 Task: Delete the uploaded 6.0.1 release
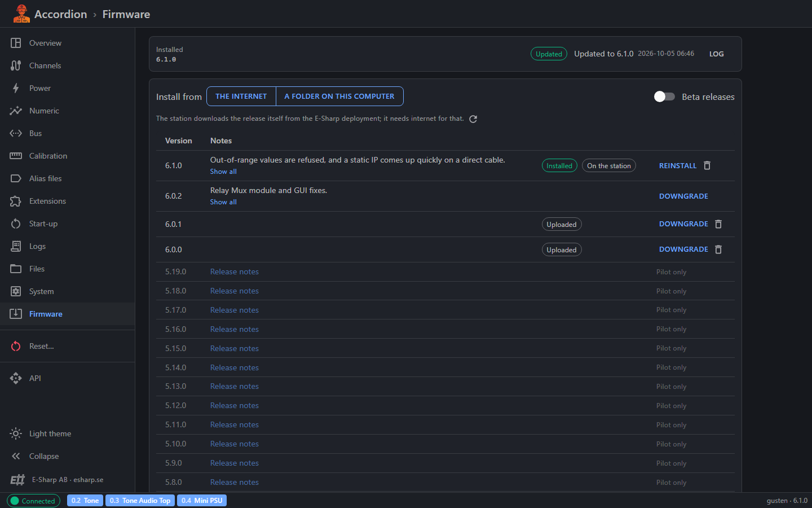tap(718, 224)
